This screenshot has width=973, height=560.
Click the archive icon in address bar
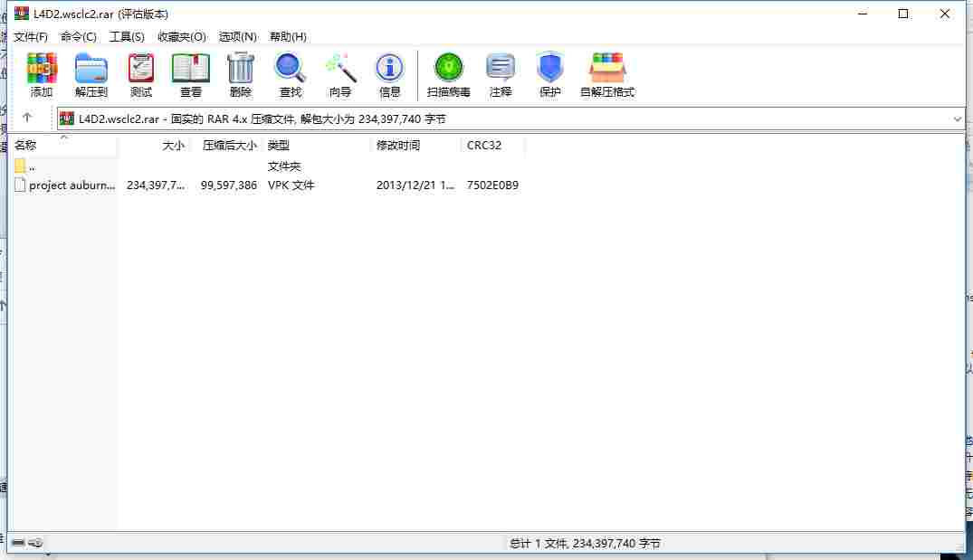pos(67,119)
